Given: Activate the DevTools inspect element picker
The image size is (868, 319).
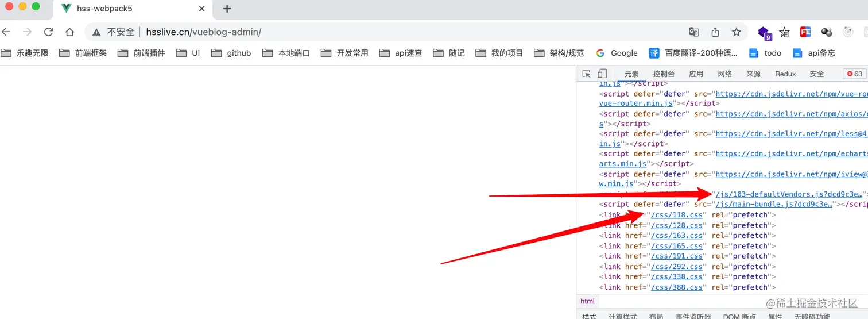Looking at the screenshot, I should [x=586, y=74].
